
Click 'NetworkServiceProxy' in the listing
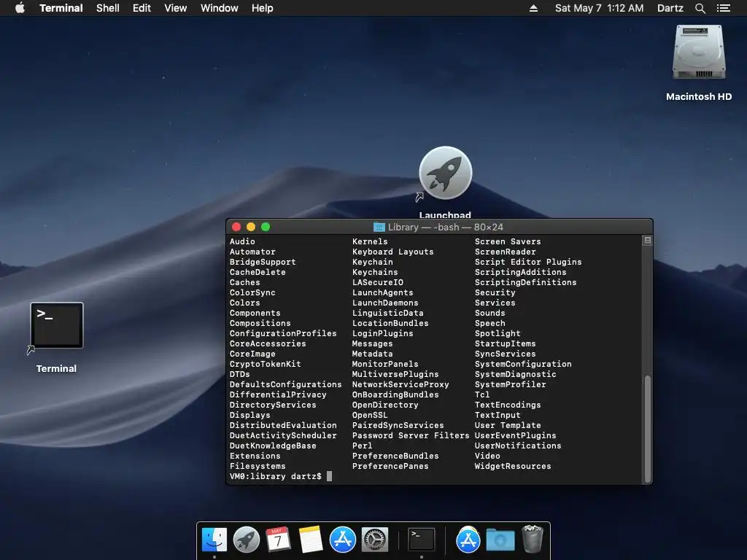tap(400, 384)
